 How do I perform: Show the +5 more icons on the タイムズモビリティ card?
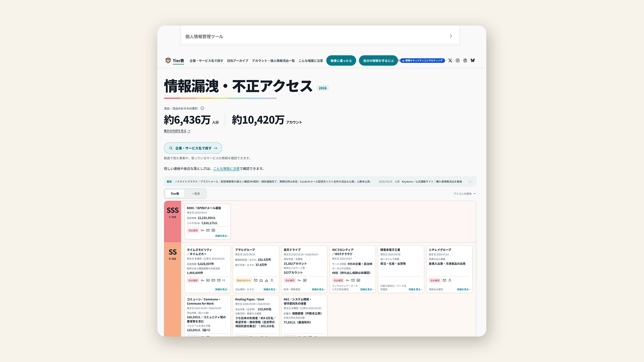(223, 280)
